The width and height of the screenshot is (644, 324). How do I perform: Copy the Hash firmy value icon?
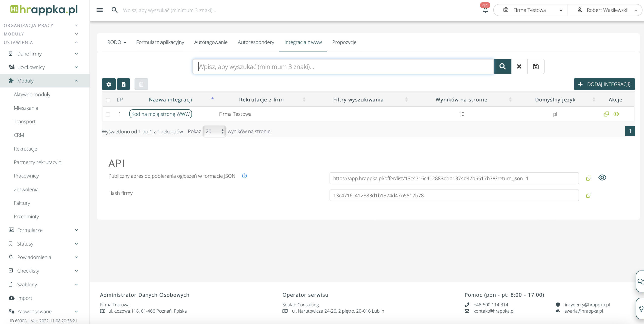pyautogui.click(x=589, y=195)
